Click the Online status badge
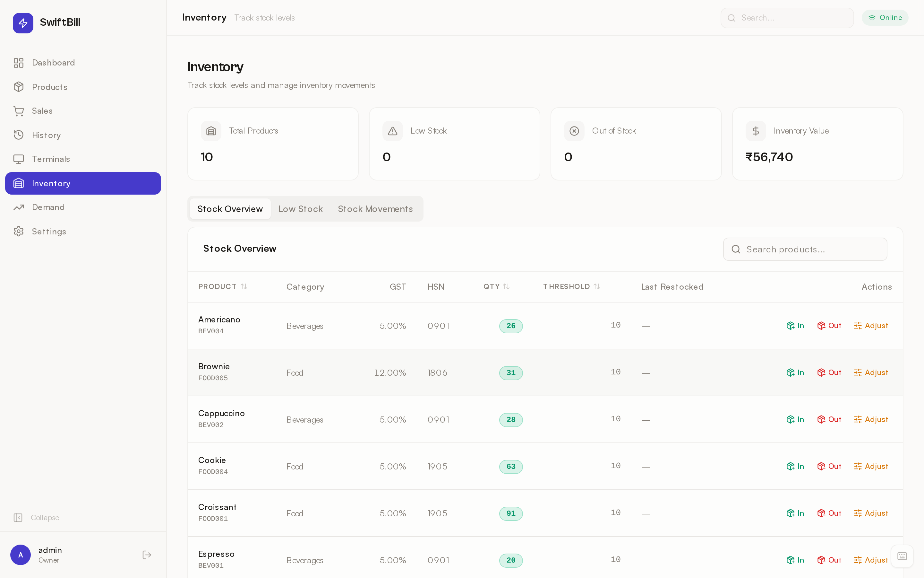 point(885,18)
